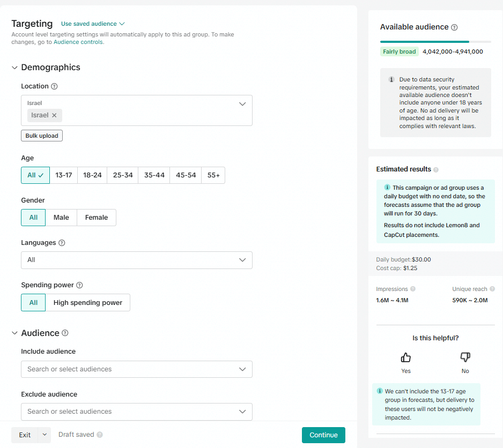Image resolution: width=503 pixels, height=448 pixels.
Task: Click the Available audience info icon
Action: (x=454, y=27)
